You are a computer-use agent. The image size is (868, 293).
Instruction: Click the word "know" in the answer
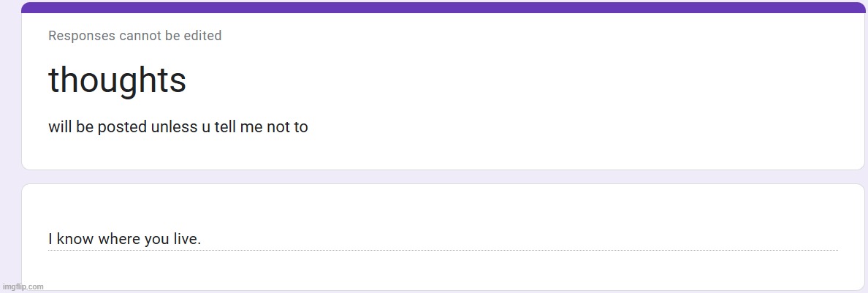point(75,239)
